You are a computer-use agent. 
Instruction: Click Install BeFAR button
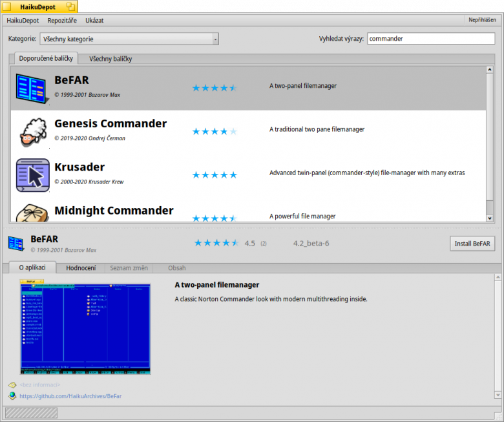pos(472,244)
